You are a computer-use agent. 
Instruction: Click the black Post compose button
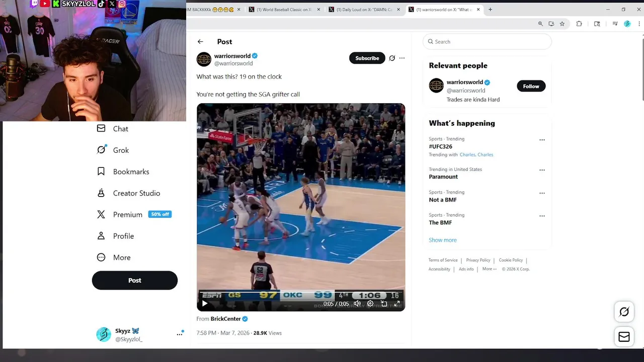[x=135, y=281]
